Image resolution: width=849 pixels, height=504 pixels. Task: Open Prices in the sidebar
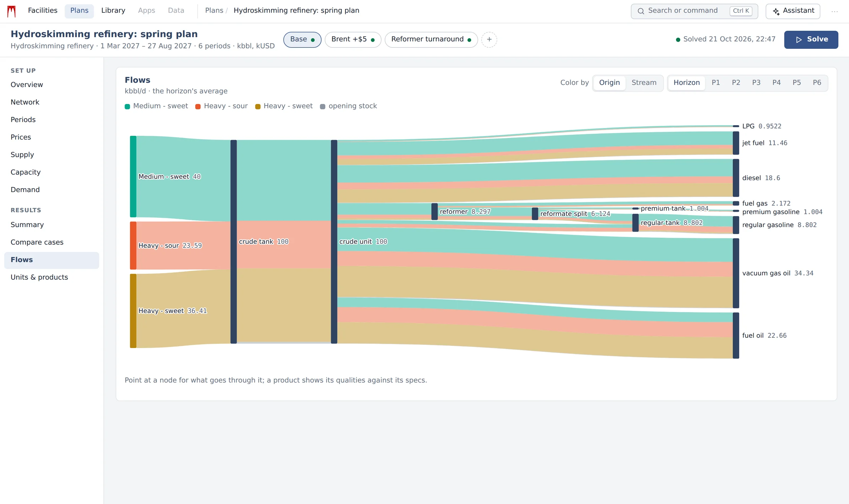(52, 137)
